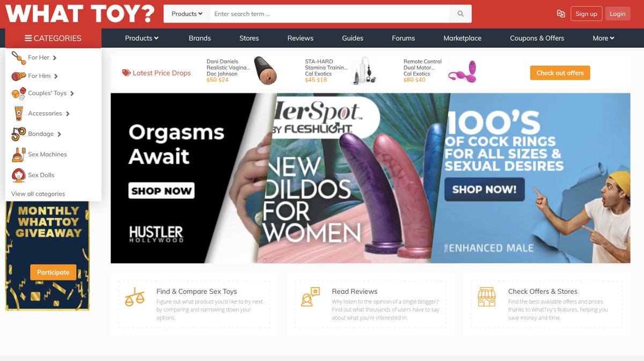Click Participate in the giveaway banner
Screen dimensions: 644x361
[53, 272]
